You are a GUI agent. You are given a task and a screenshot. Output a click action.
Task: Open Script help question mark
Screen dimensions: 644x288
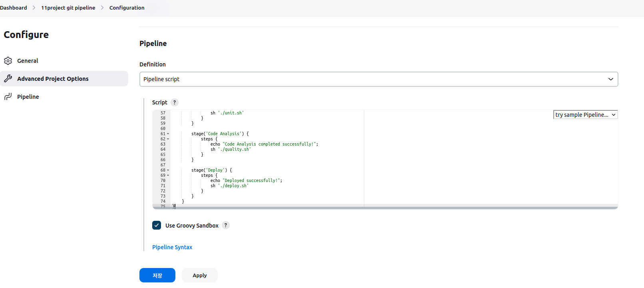coord(175,102)
